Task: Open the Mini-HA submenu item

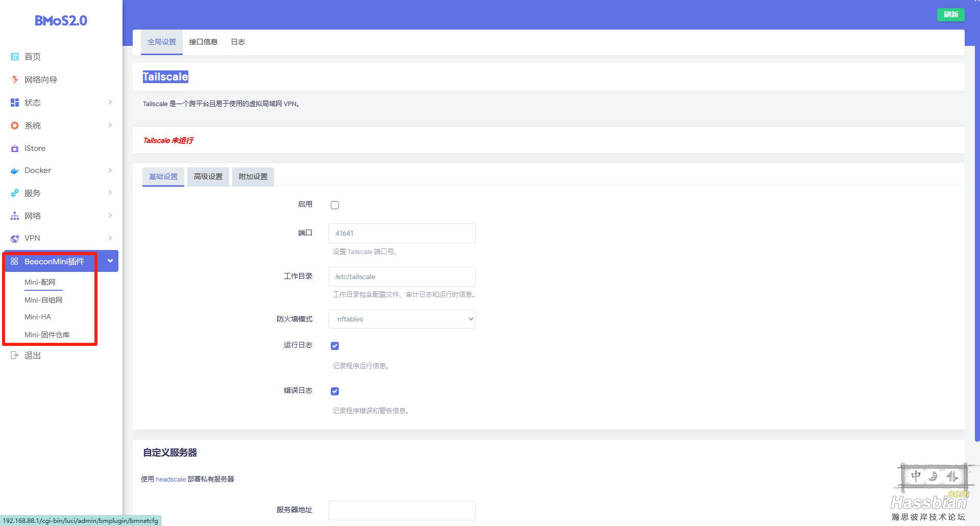Action: (38, 317)
